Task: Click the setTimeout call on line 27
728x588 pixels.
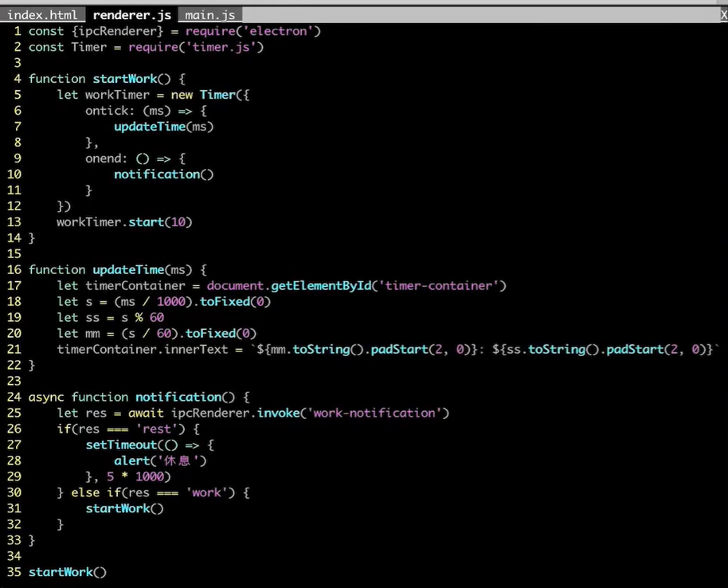Action: pos(121,445)
